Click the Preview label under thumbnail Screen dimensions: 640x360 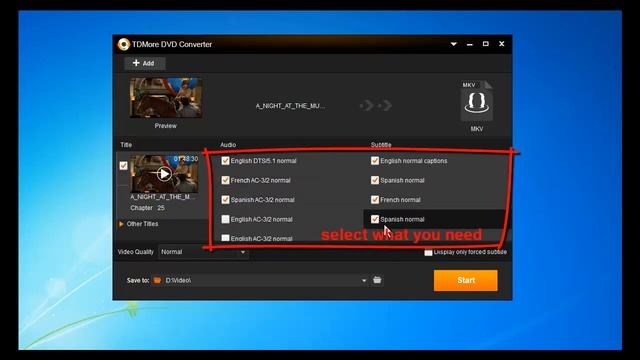[166, 126]
